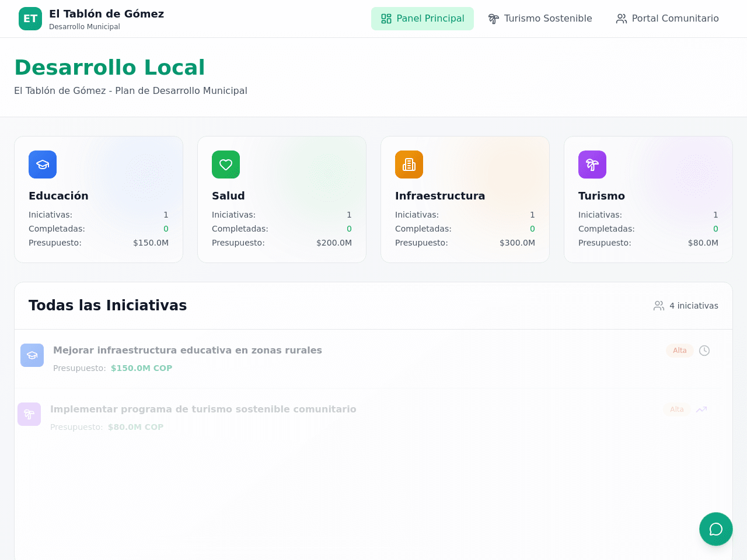Click the Educación card title

pos(58,196)
